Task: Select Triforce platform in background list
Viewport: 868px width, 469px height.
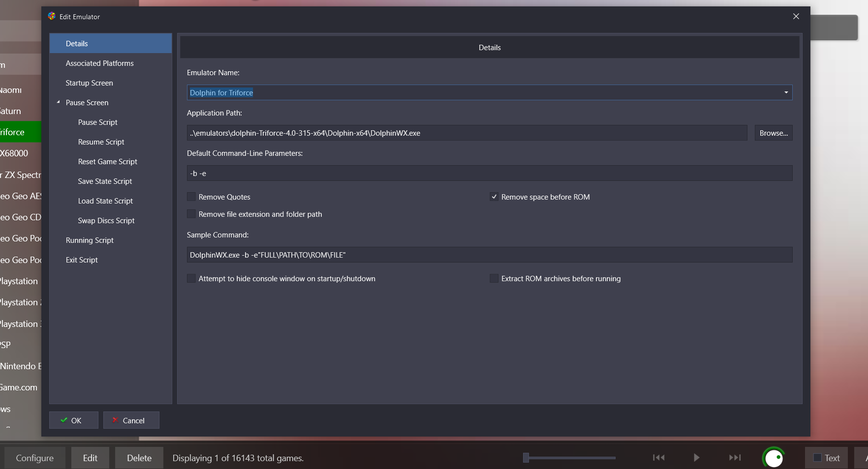Action: (x=21, y=132)
